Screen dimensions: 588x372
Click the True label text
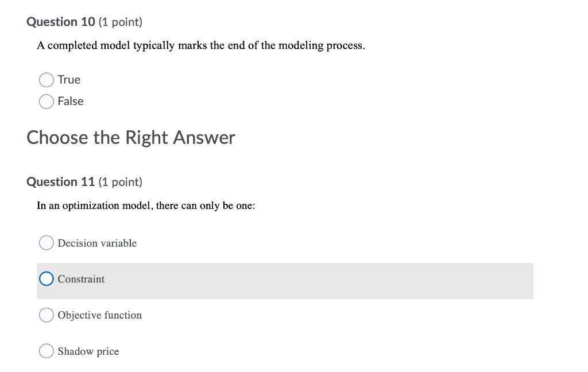(69, 79)
